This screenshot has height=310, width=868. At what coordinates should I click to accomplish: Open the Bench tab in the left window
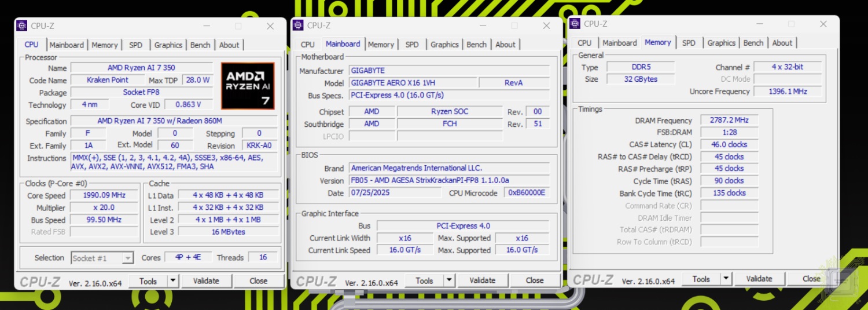200,45
